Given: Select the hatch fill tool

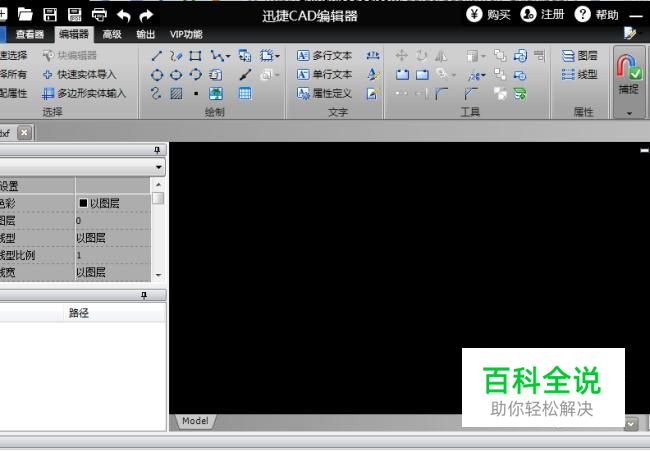Looking at the screenshot, I should pyautogui.click(x=176, y=94).
